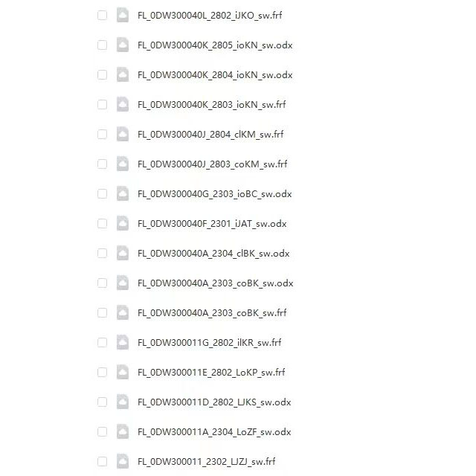This screenshot has height=476, width=476.
Task: Click file icon for FL_0DW300040L_2802_iJKO_sw.frf
Action: (x=123, y=15)
